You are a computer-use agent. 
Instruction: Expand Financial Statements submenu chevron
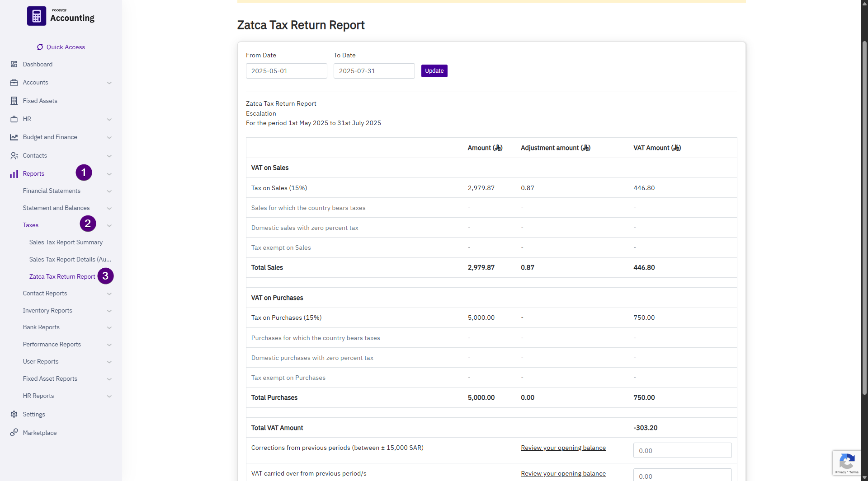109,191
